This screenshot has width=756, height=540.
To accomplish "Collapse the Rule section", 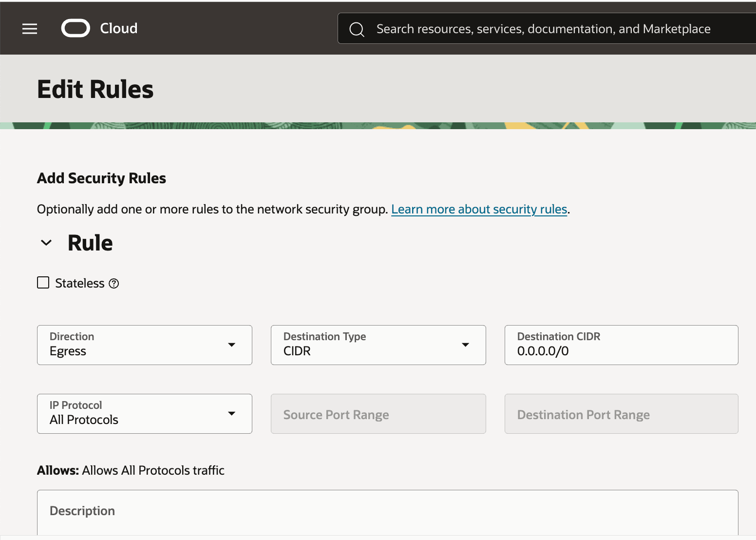I will 46,242.
